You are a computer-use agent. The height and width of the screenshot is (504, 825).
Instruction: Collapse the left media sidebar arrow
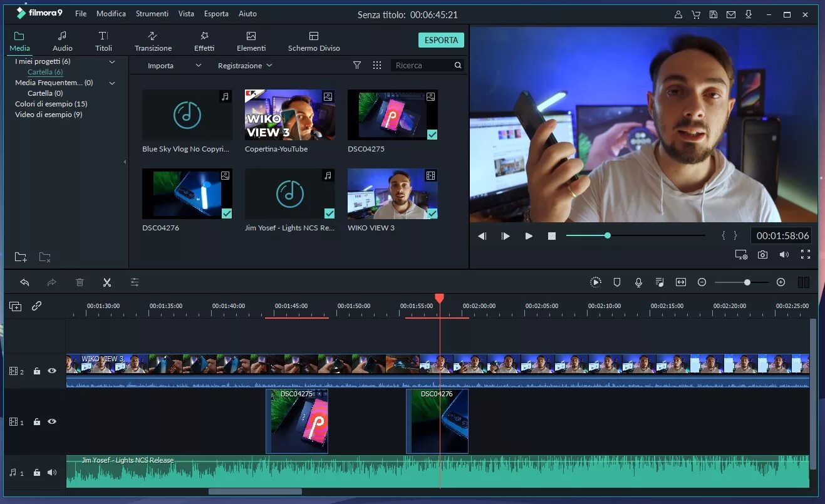click(x=125, y=162)
